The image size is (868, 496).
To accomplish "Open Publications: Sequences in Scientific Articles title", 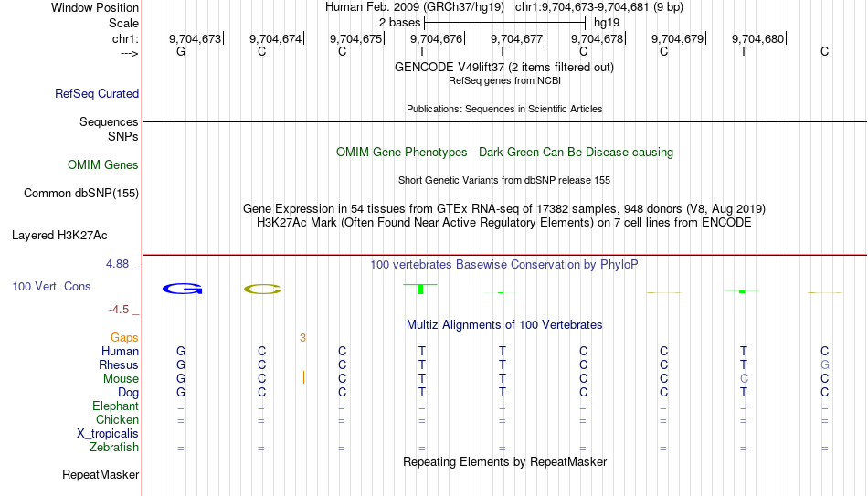I will point(504,109).
